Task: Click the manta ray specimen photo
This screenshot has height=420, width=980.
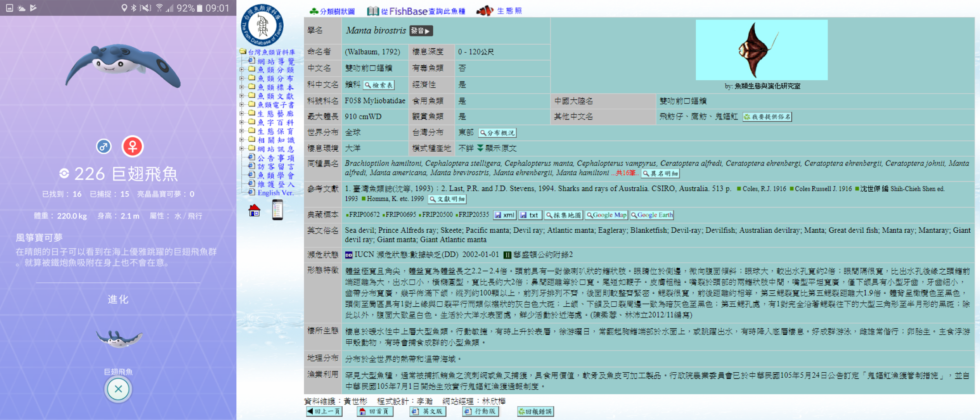Action: point(761,50)
